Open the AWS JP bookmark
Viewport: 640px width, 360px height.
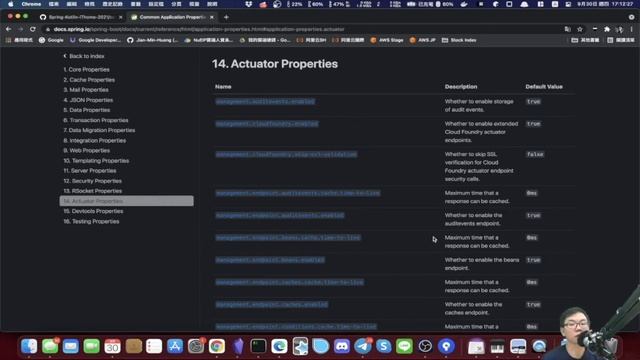[x=422, y=40]
